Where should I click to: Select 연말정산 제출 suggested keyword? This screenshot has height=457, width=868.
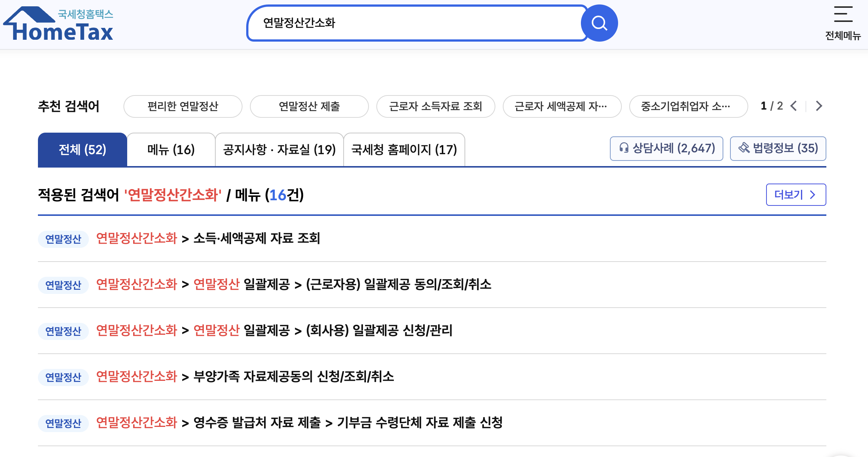(x=309, y=107)
